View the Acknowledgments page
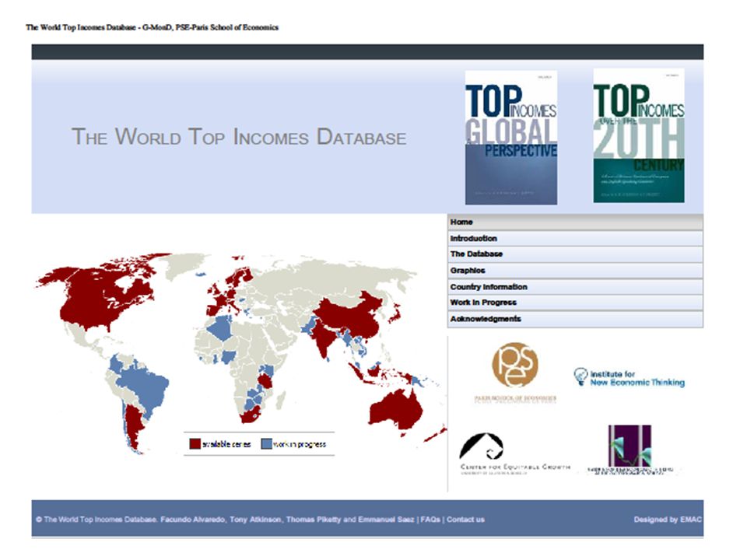This screenshot has height=560, width=747. pyautogui.click(x=575, y=319)
